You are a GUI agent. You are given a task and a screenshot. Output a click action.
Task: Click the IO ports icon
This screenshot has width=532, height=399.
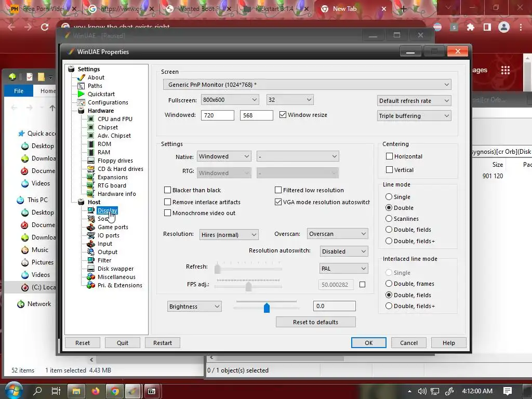[91, 235]
